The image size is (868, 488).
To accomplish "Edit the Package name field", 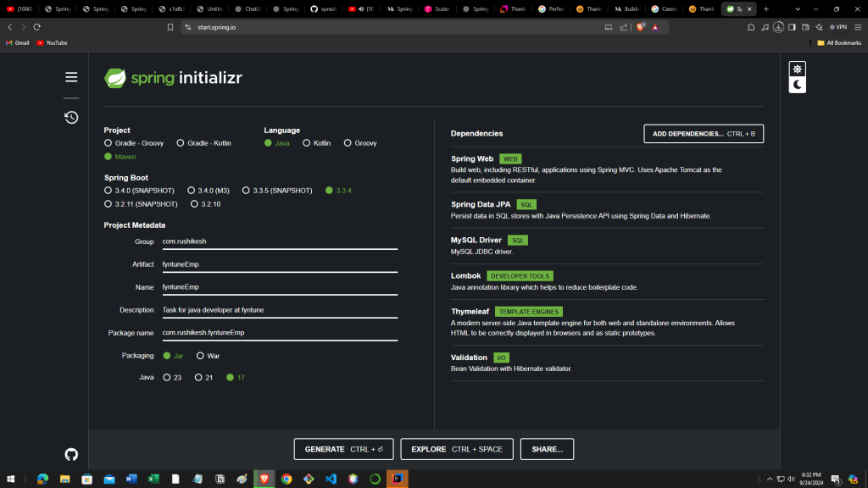I will tap(280, 332).
